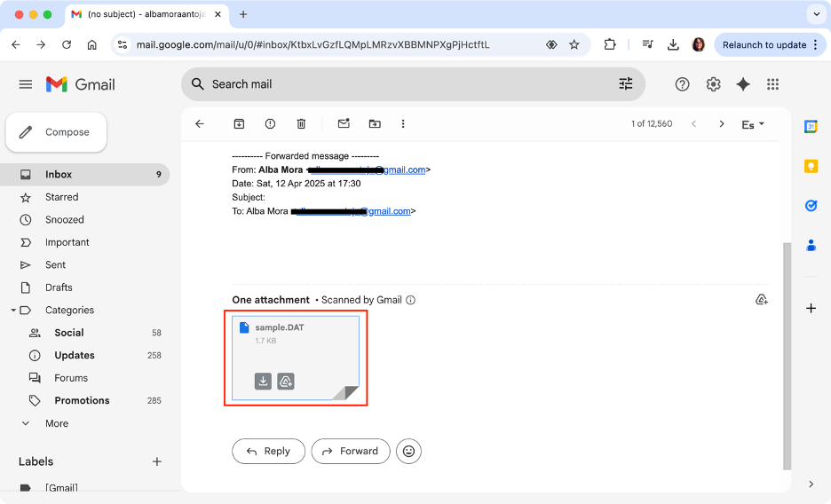Click the email vertical scrollbar
The image size is (831, 504).
pos(787,357)
